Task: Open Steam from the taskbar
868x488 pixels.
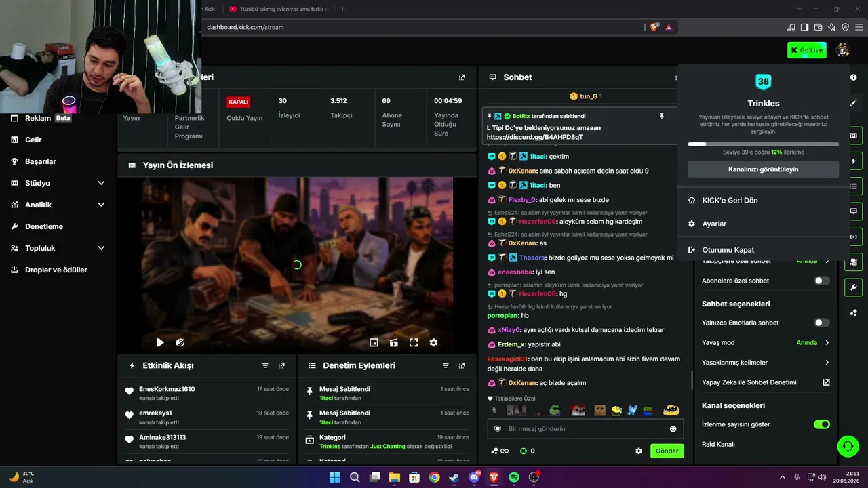Action: 454,477
